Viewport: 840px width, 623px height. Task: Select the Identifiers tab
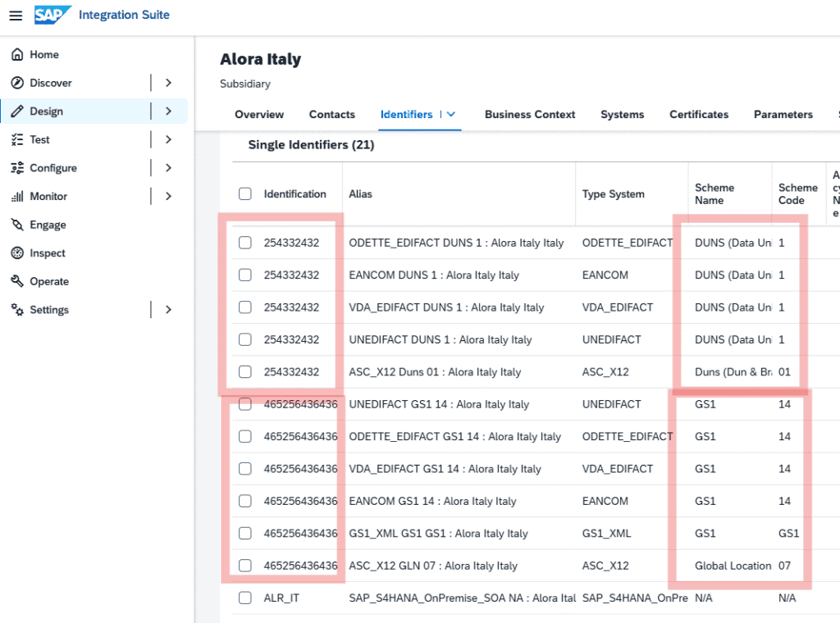pyautogui.click(x=406, y=115)
